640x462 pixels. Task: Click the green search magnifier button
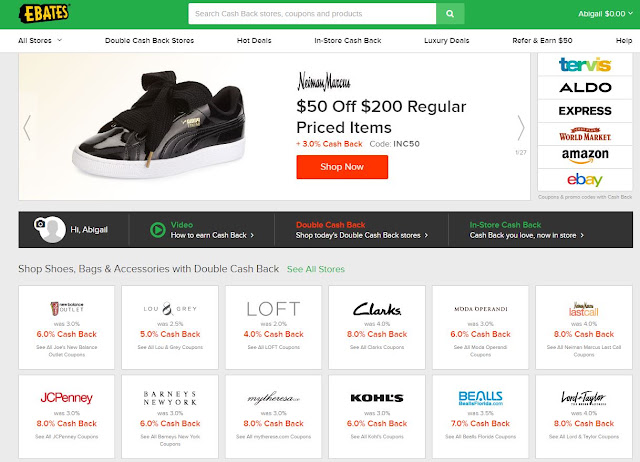(450, 14)
